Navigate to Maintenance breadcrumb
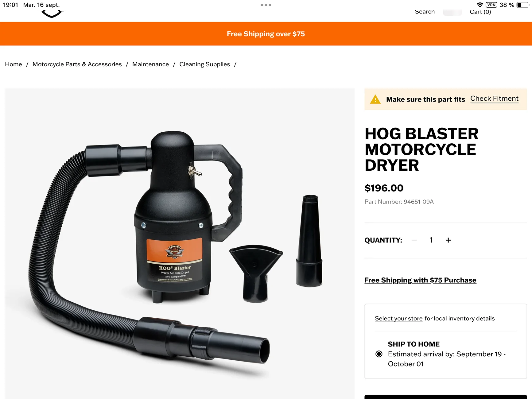This screenshot has width=532, height=399. (x=150, y=64)
